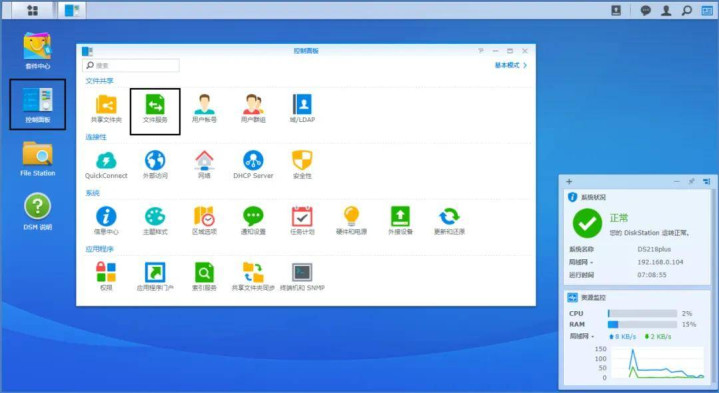Add a widget with the plus button
Viewport: 719px width, 393px height.
pos(569,182)
